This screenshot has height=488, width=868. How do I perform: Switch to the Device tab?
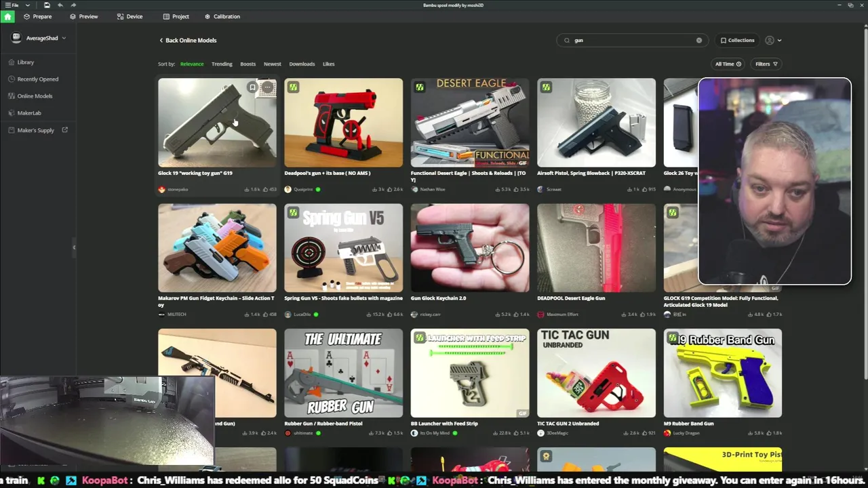pos(130,16)
